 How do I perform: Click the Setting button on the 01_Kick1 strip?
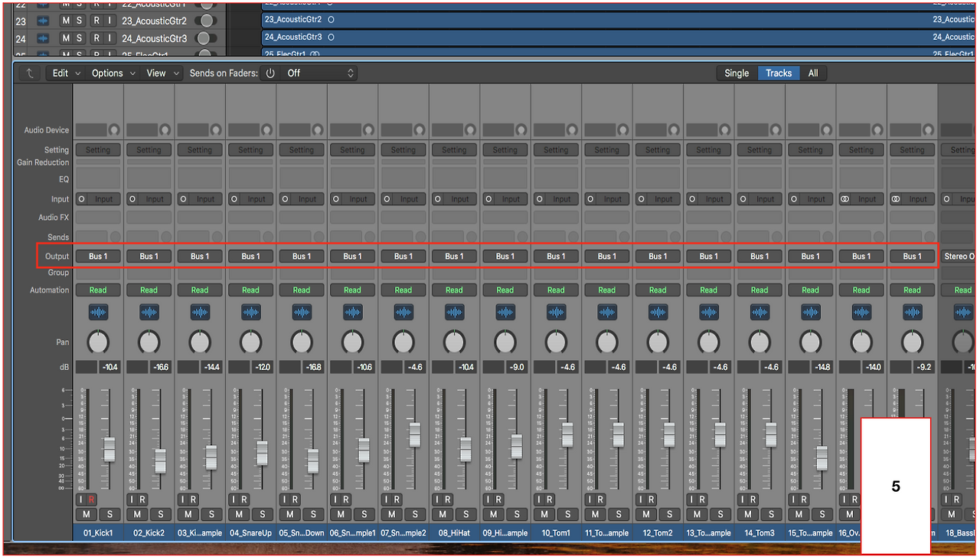coord(98,150)
